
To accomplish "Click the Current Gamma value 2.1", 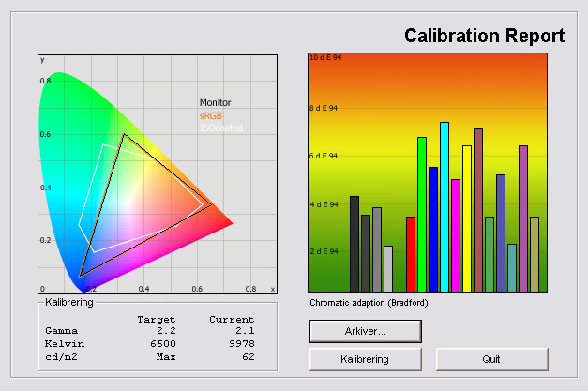I will (246, 331).
